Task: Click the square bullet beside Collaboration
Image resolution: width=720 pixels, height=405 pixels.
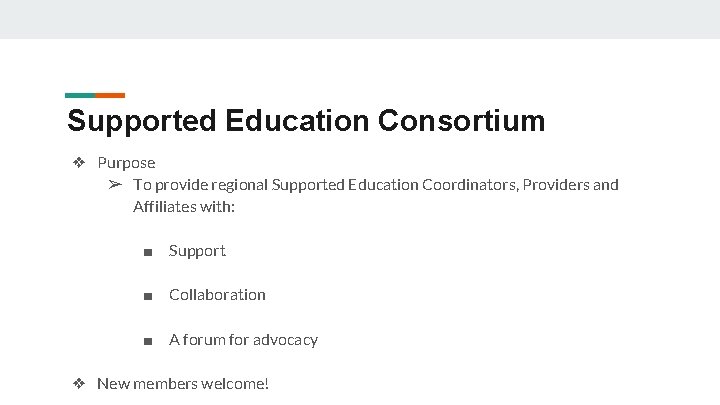Action: [148, 296]
